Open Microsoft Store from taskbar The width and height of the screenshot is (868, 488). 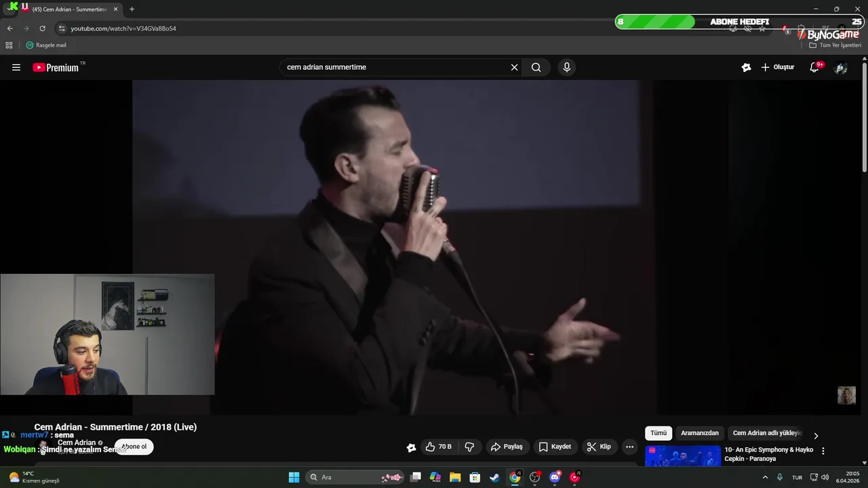pos(475,477)
